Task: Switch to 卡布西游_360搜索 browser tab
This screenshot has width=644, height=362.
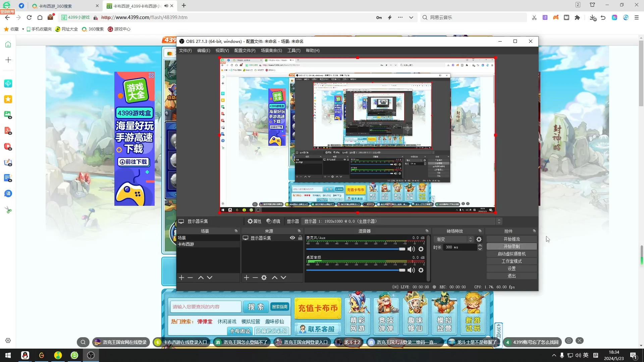Action: (x=66, y=6)
